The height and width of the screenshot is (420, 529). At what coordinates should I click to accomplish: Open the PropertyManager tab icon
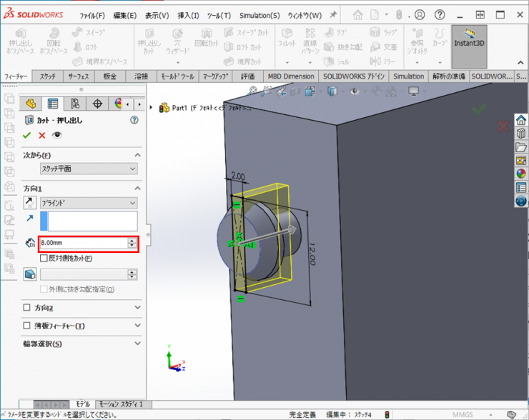(x=53, y=104)
